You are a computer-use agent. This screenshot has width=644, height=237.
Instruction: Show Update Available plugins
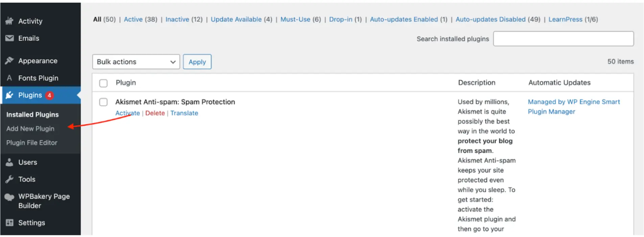click(236, 19)
